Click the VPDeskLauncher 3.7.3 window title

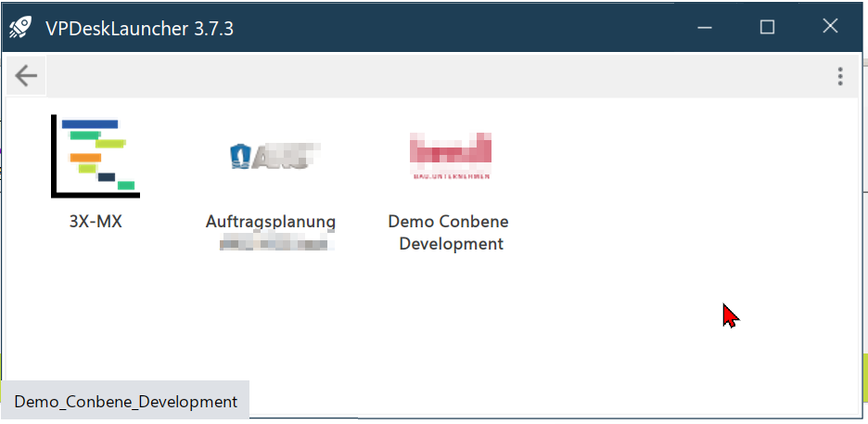tap(139, 28)
